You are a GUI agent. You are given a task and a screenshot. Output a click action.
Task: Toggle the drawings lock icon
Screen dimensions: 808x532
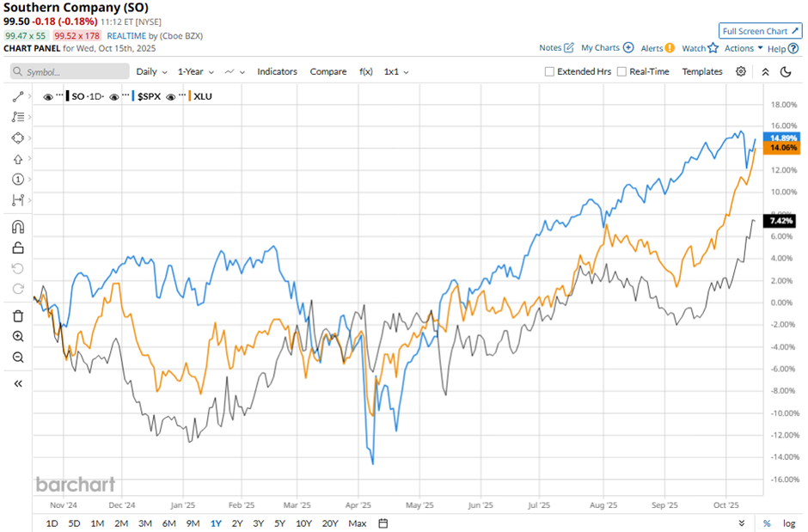[18, 248]
